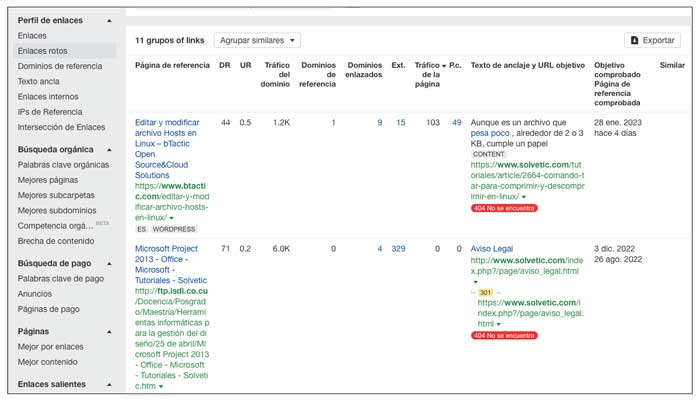Click the pesa poco anchor text link
Image resolution: width=700 pixels, height=402 pixels.
click(x=491, y=133)
